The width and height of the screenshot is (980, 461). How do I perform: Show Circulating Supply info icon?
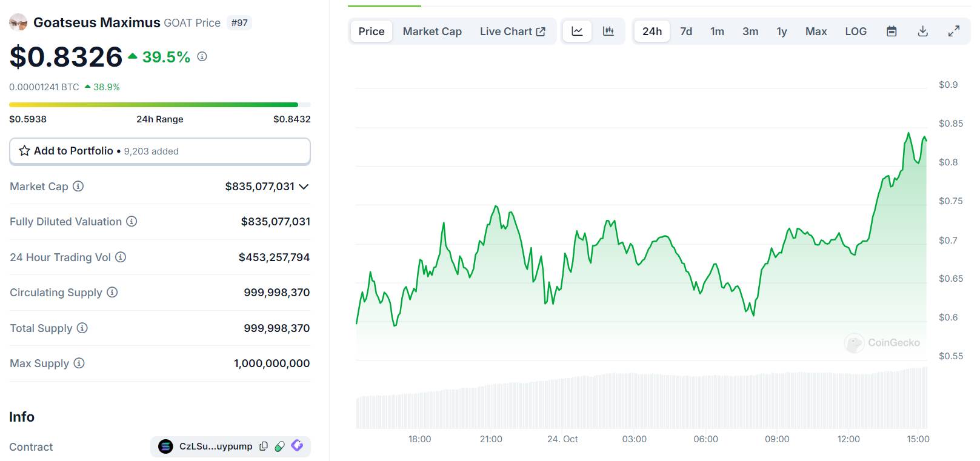click(112, 292)
